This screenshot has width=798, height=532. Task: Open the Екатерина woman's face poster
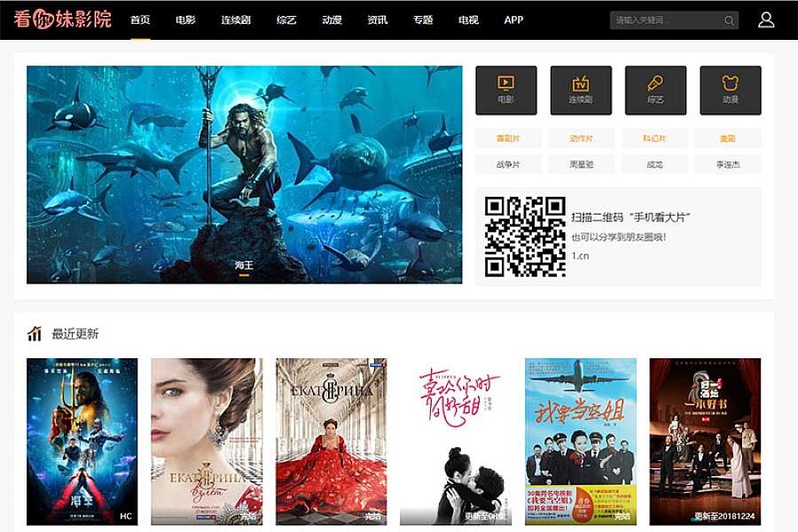click(x=207, y=442)
